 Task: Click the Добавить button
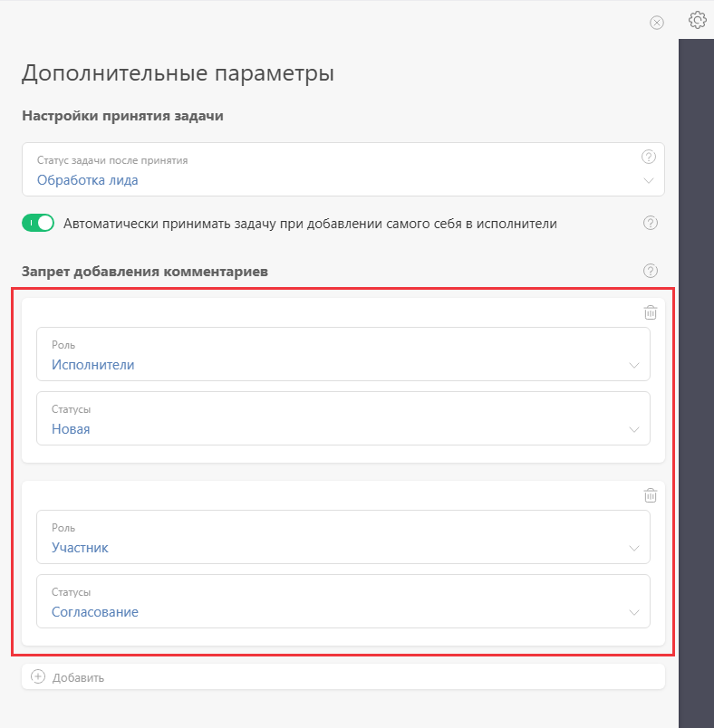pyautogui.click(x=343, y=677)
